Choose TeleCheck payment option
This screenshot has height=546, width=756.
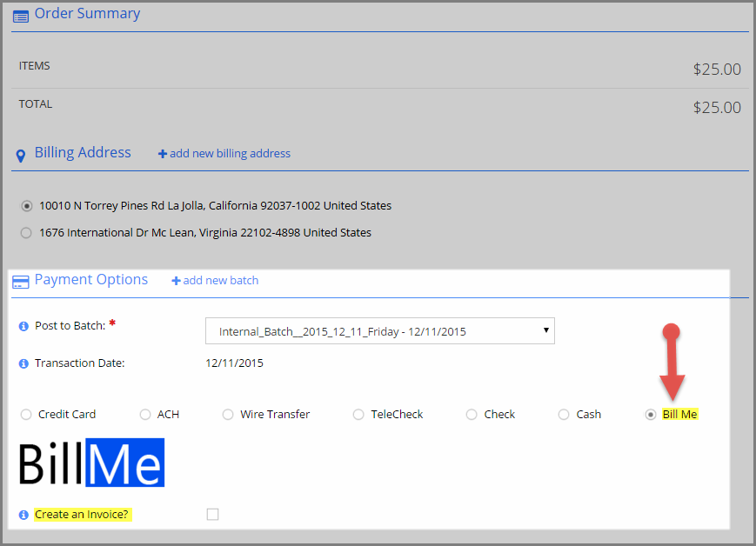pos(358,415)
